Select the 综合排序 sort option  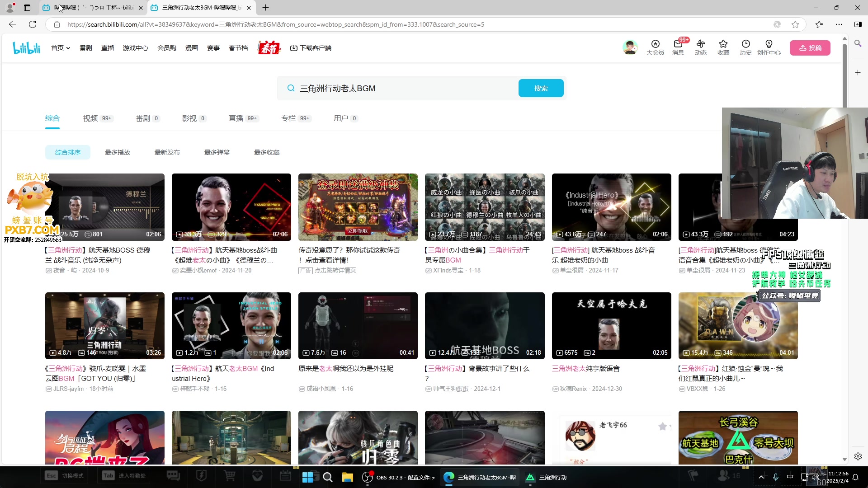point(68,152)
